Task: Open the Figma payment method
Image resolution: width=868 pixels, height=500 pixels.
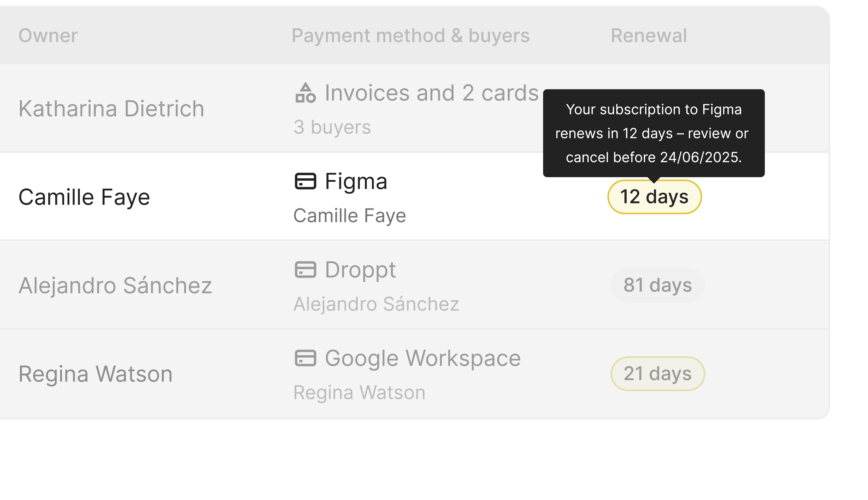Action: (x=356, y=181)
